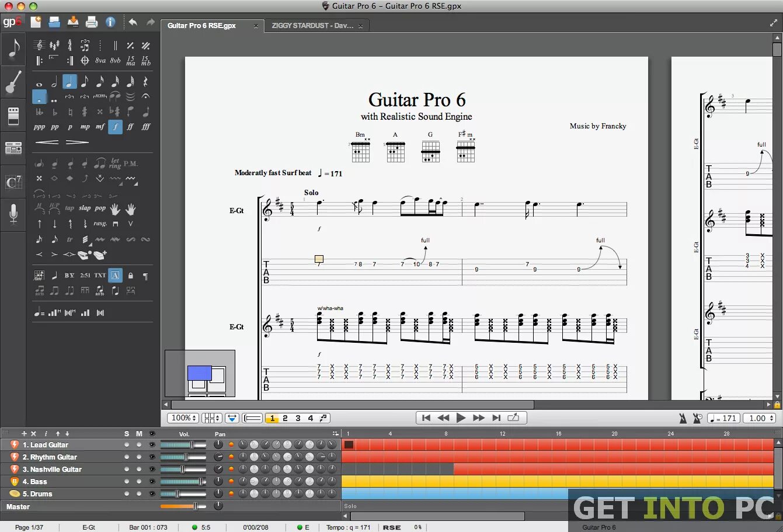This screenshot has height=532, width=783.
Task: Select the 4/4 time signature icon
Action: (69, 45)
